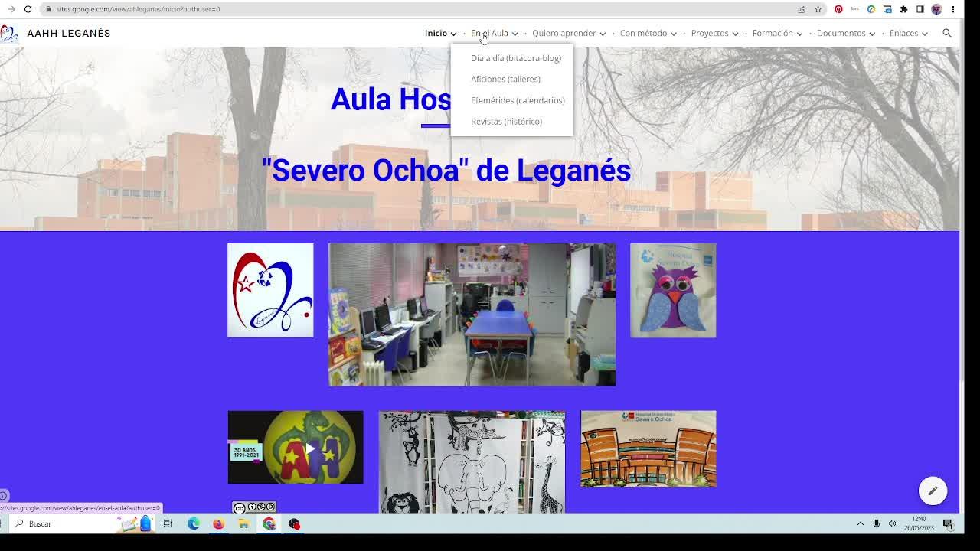This screenshot has height=551, width=980.
Task: Open the Extensions puzzle piece icon
Action: [903, 9]
